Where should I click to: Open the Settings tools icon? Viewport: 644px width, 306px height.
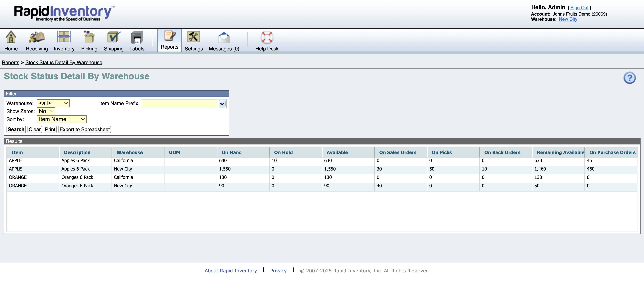pyautogui.click(x=194, y=37)
